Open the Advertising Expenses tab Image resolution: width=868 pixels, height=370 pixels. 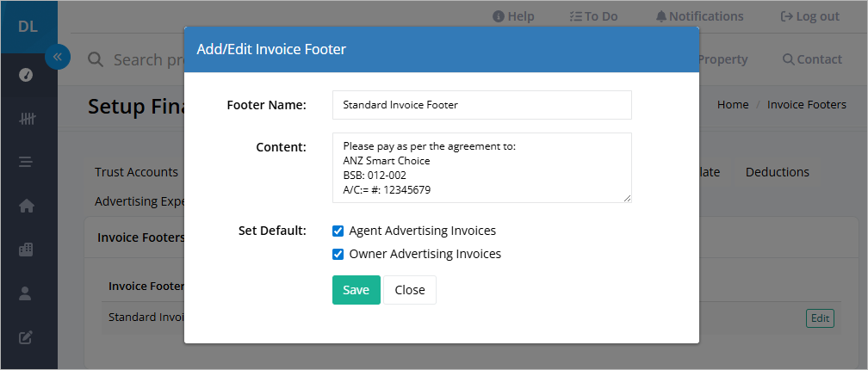pyautogui.click(x=139, y=201)
